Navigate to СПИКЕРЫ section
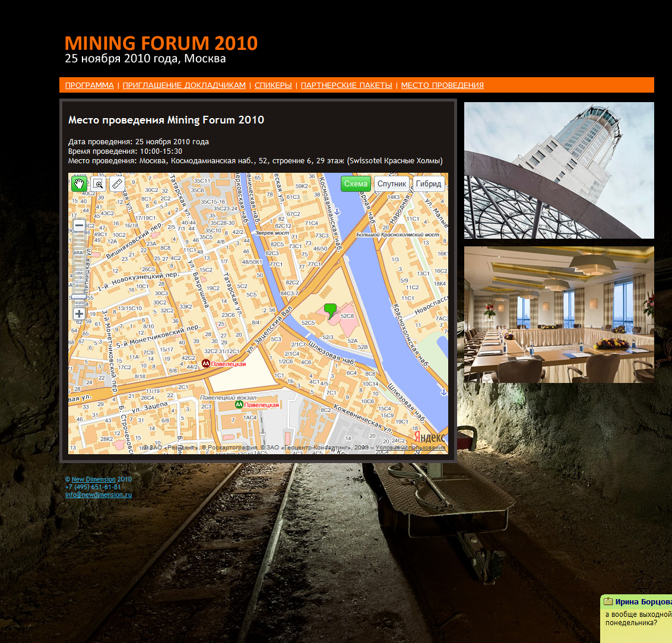Viewport: 672px width, 643px height. 273,85
